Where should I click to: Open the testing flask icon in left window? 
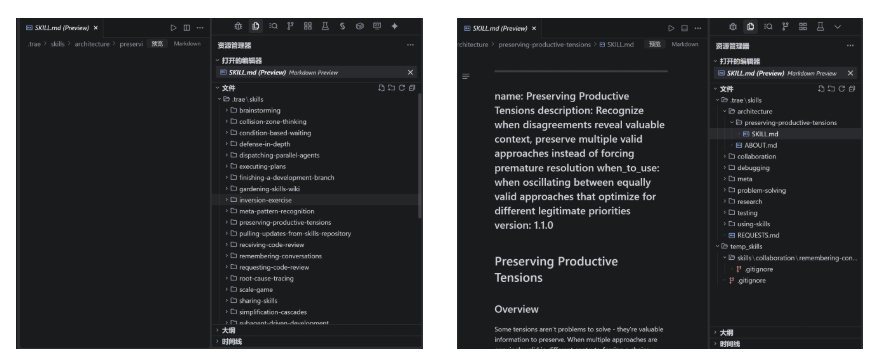click(x=325, y=26)
